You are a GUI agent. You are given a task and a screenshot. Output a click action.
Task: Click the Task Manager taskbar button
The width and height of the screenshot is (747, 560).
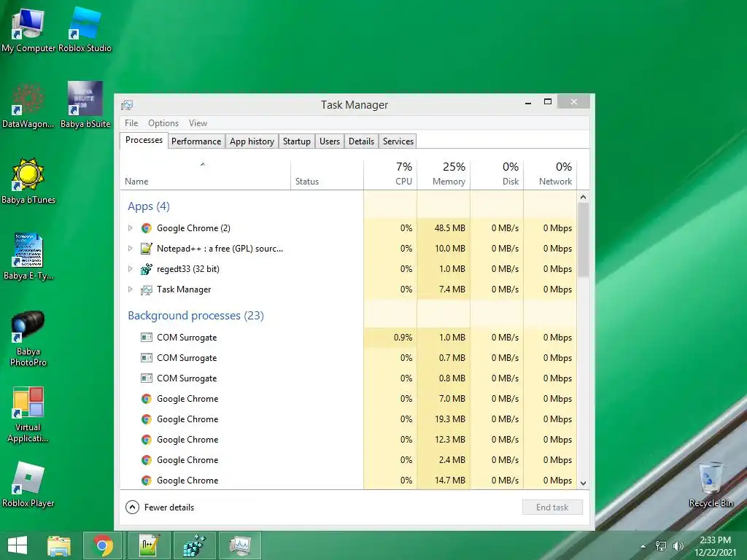(240, 545)
